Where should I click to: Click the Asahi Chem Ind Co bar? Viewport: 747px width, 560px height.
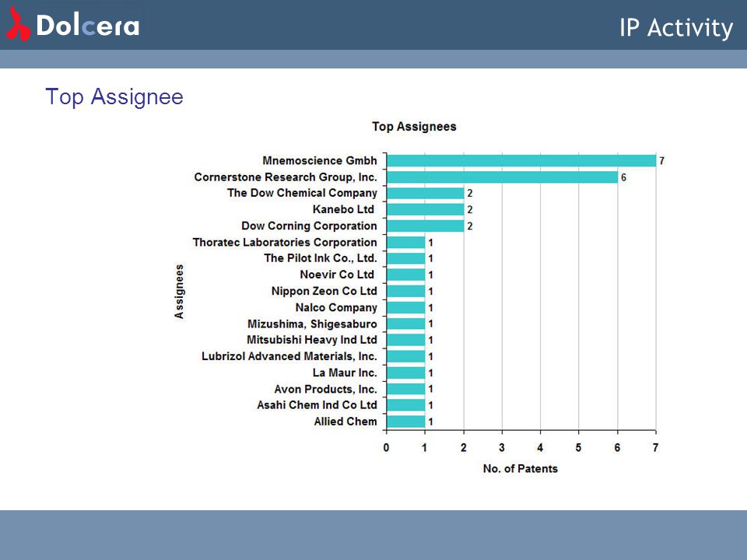(x=405, y=405)
